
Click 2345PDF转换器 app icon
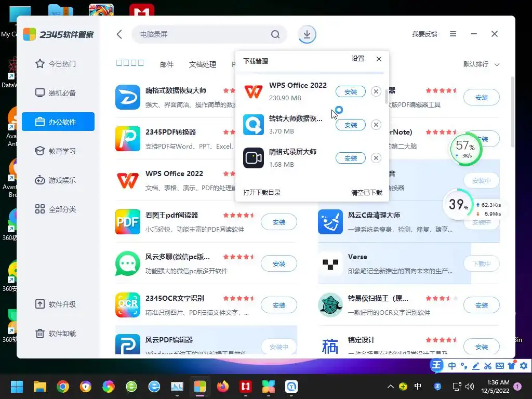coord(128,139)
